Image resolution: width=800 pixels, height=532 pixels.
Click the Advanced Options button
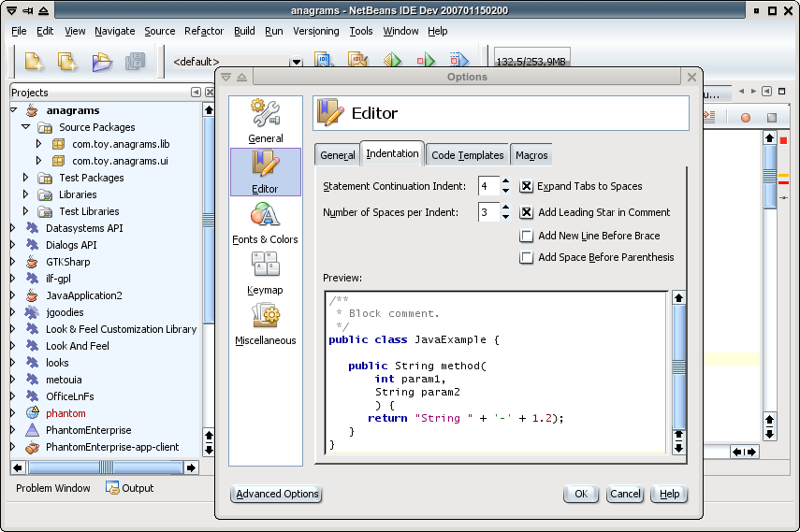pos(277,494)
